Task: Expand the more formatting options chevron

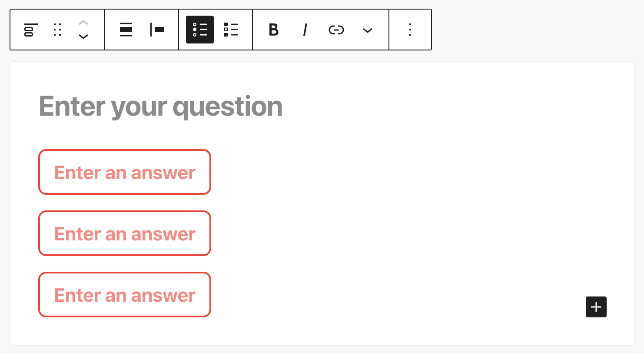Action: (368, 30)
